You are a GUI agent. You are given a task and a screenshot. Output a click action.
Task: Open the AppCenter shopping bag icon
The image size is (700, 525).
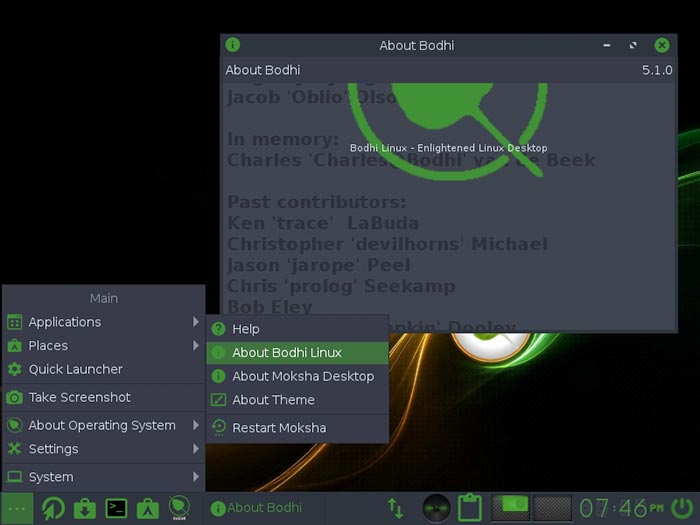click(x=148, y=508)
